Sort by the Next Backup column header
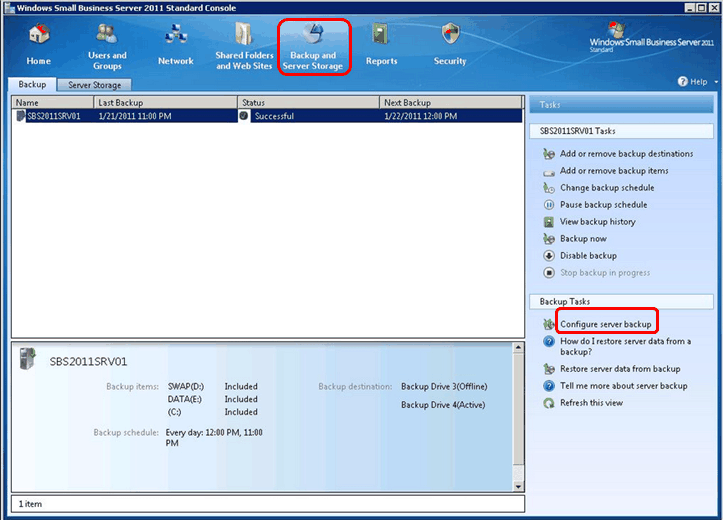Viewport: 723px width, 520px height. click(451, 102)
